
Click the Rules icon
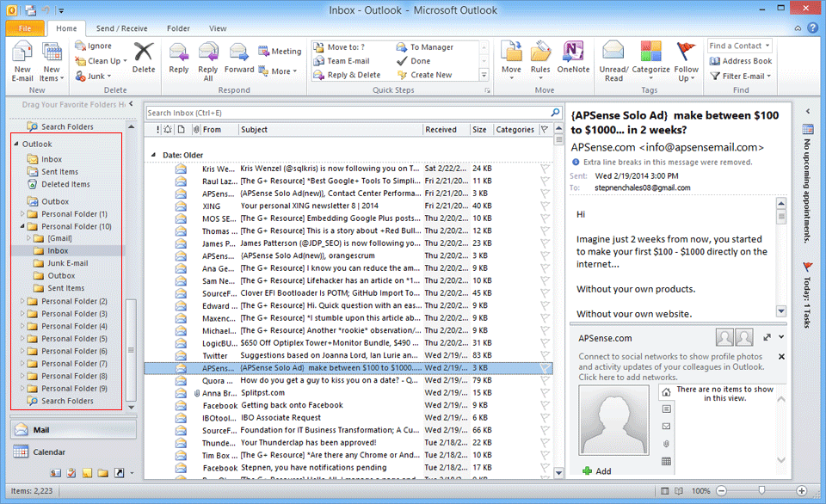(x=540, y=52)
